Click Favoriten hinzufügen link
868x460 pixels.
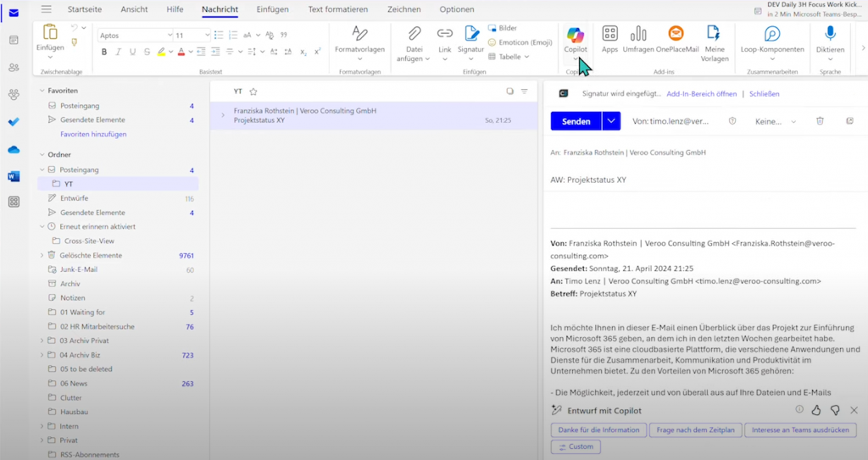[93, 134]
